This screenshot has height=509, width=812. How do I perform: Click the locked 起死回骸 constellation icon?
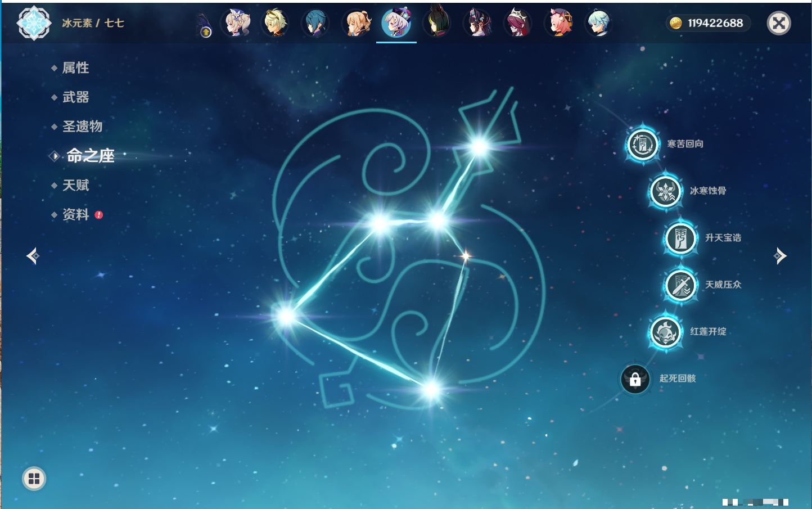[x=635, y=379]
